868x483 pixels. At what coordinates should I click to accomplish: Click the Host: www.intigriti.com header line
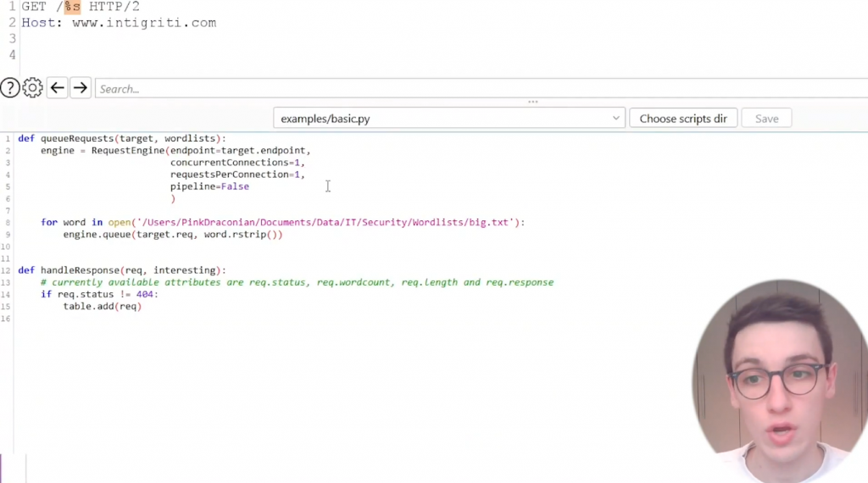119,23
